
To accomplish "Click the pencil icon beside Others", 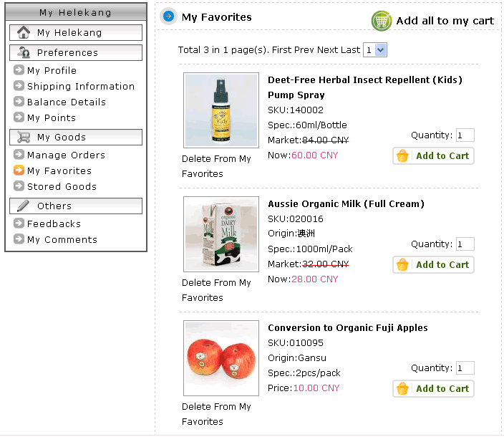I will coord(23,206).
